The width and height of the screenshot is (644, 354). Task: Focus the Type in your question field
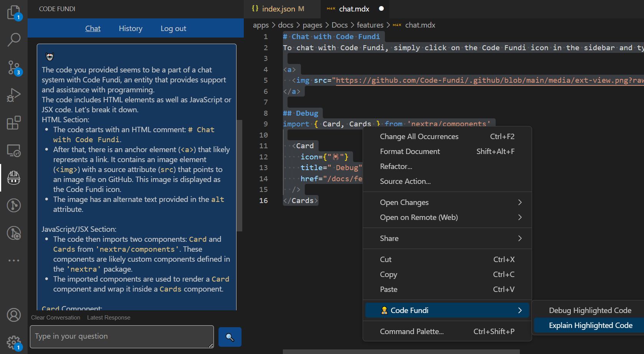(x=122, y=337)
